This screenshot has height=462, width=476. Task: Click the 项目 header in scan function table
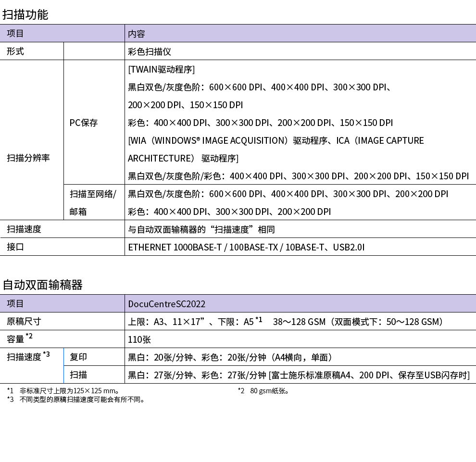[x=15, y=33]
